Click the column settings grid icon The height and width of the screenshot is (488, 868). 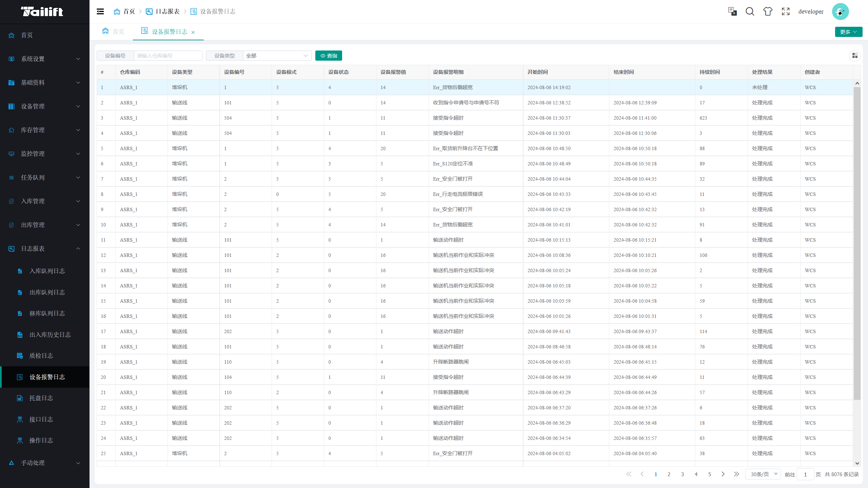point(855,56)
